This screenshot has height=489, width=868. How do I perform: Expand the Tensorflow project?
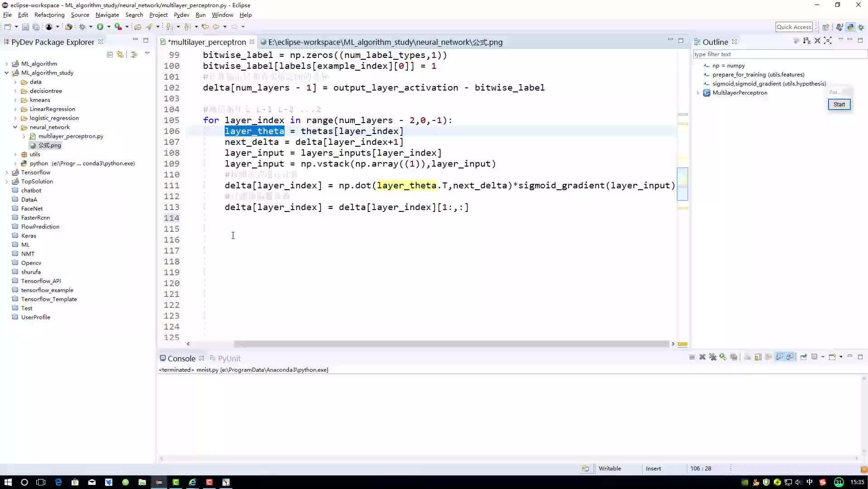(6, 173)
